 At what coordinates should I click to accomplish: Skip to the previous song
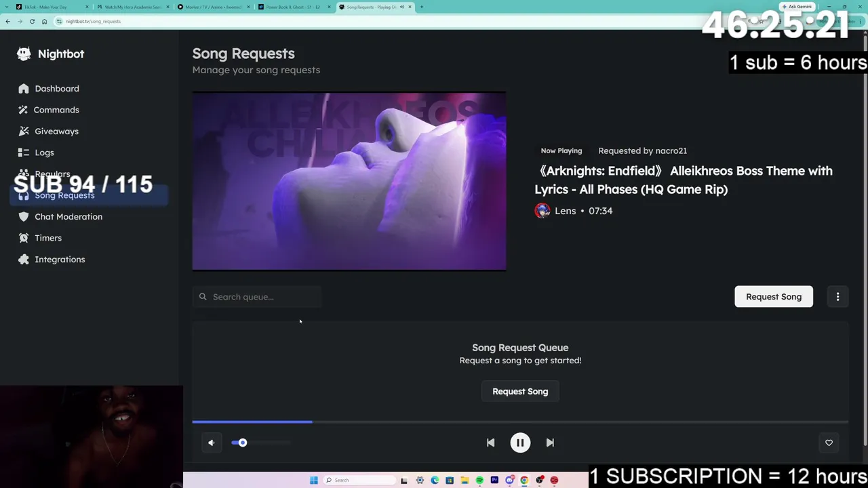490,443
